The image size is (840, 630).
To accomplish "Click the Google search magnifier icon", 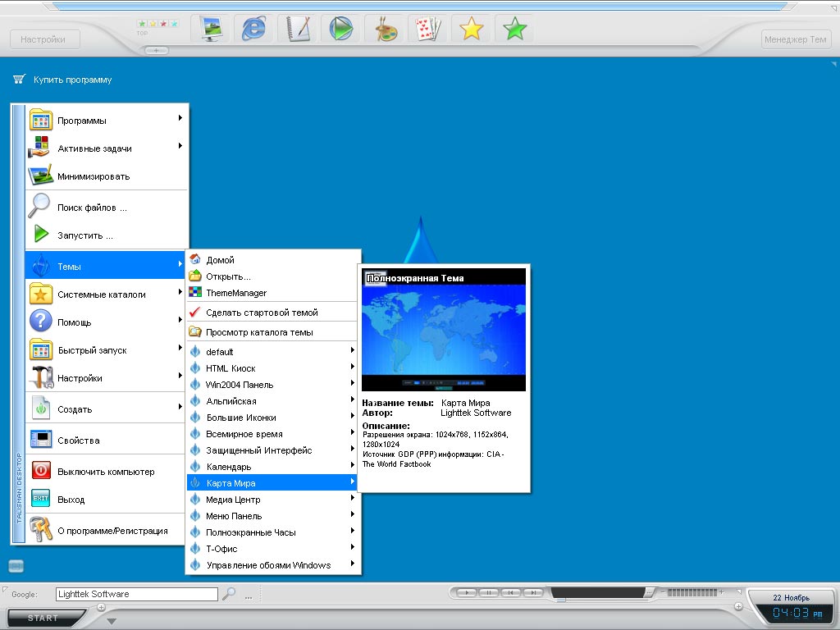I will click(229, 594).
